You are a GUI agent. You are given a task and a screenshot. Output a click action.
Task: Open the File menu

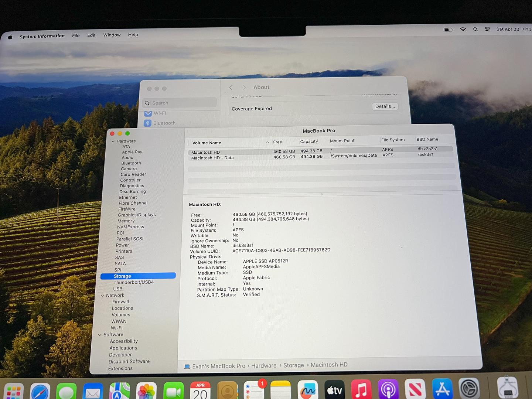click(x=76, y=35)
